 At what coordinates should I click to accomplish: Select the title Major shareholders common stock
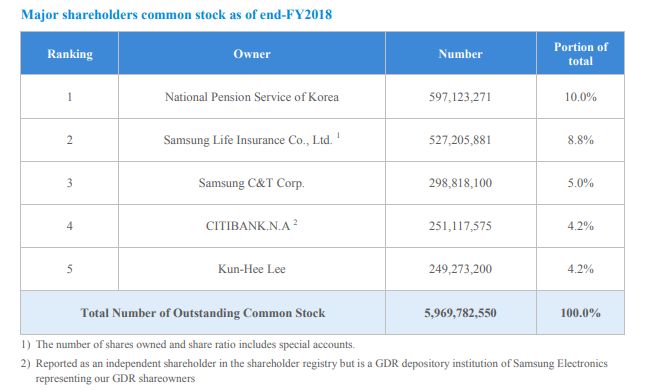pos(176,15)
